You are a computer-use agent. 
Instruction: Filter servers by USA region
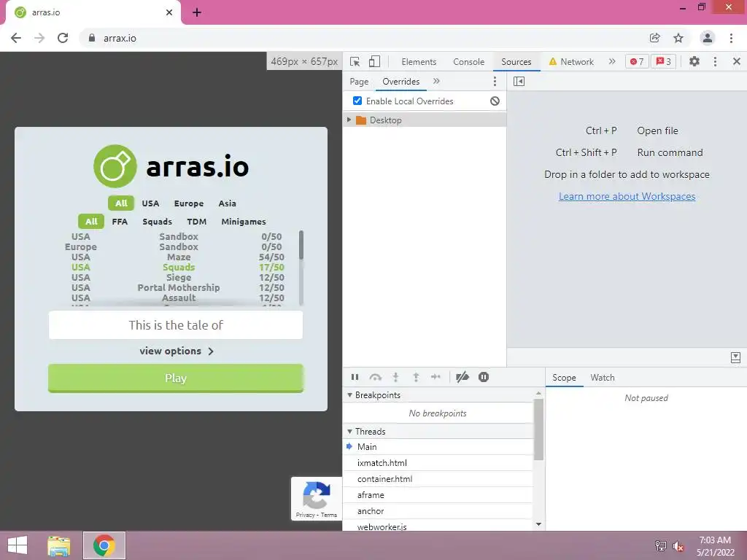click(x=150, y=203)
